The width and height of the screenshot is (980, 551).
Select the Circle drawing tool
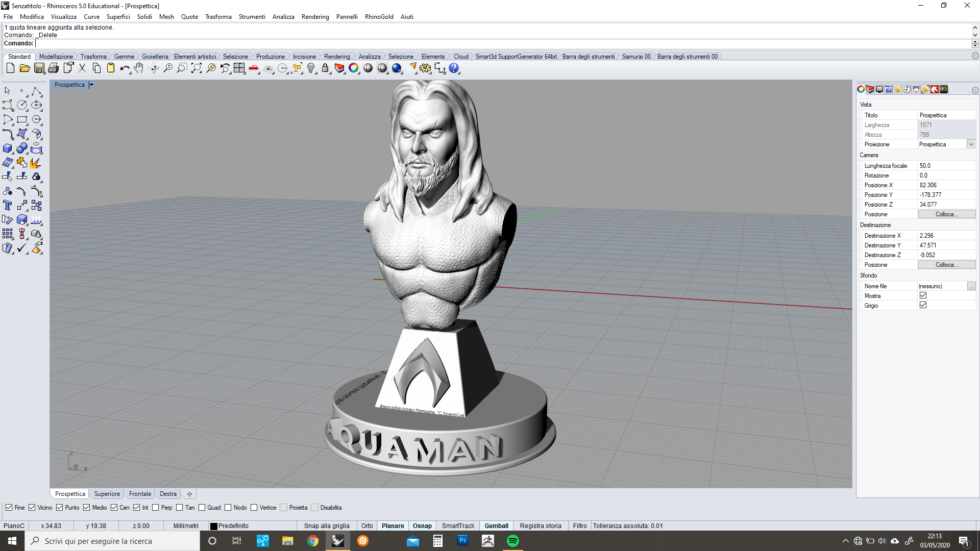point(22,105)
